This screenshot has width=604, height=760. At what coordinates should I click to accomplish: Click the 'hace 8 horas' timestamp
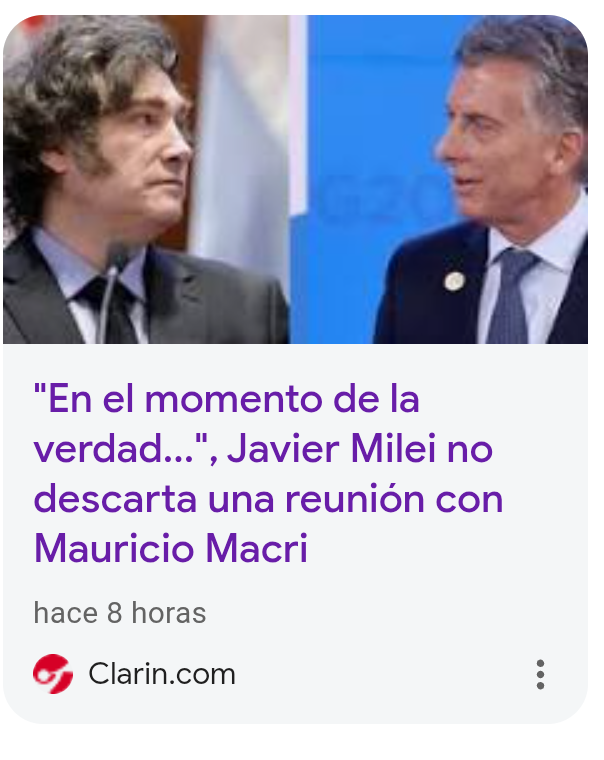coord(120,613)
